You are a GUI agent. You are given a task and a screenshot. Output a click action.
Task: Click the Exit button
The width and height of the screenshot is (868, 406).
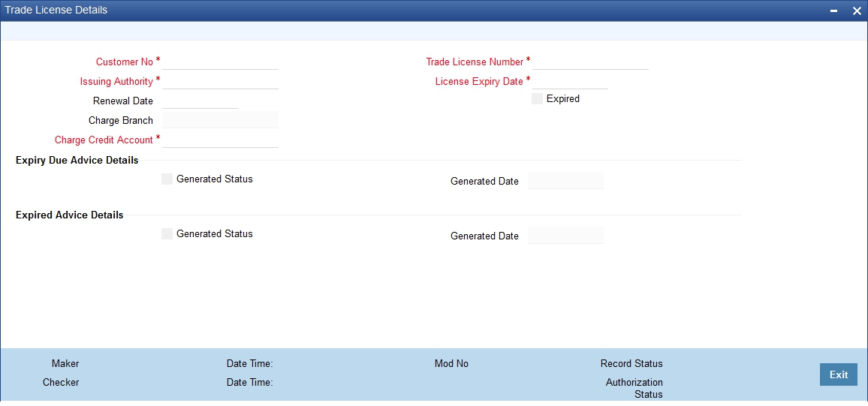point(839,374)
